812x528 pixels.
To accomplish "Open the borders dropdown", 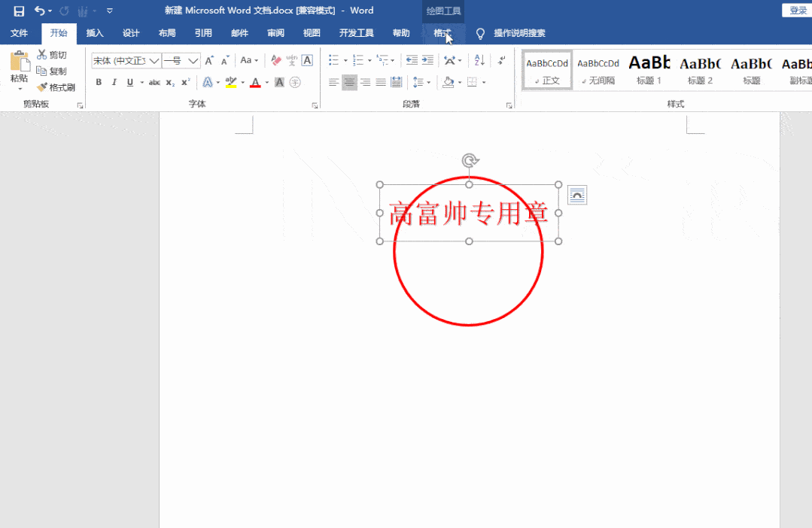I will (x=484, y=82).
